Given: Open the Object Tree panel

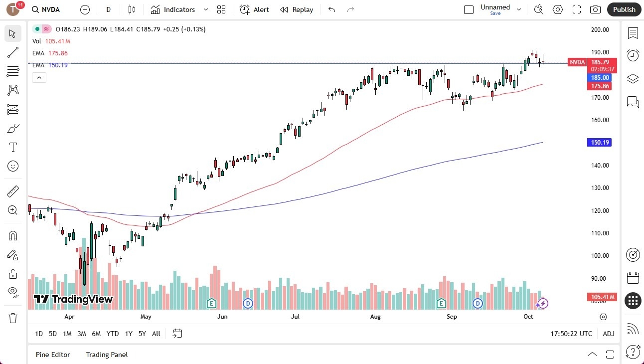Looking at the screenshot, I should pos(633,79).
